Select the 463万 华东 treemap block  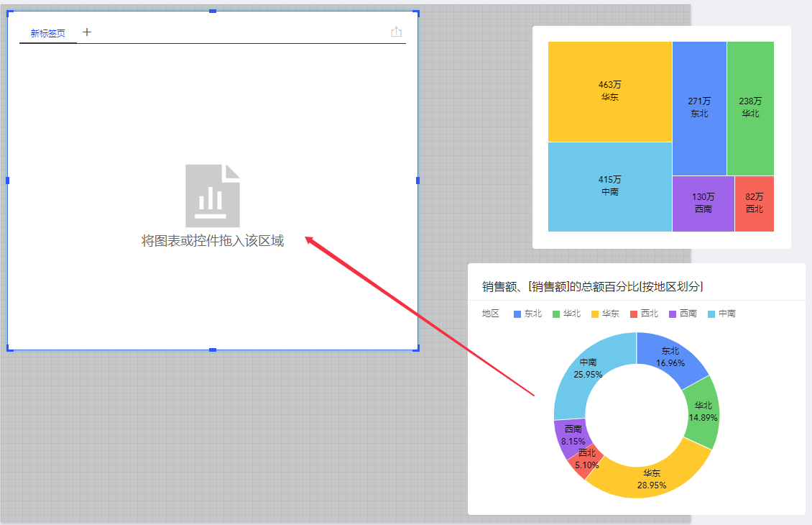[610, 91]
